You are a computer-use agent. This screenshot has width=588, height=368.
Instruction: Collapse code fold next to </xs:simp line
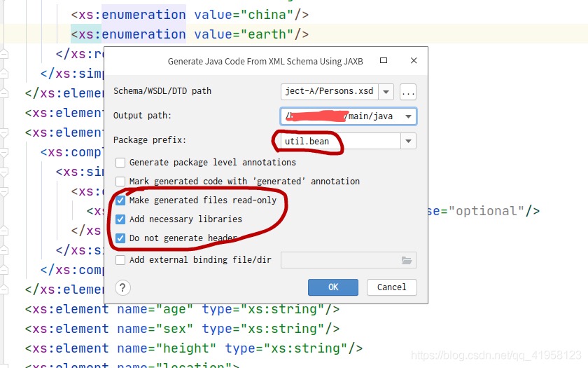click(3, 74)
